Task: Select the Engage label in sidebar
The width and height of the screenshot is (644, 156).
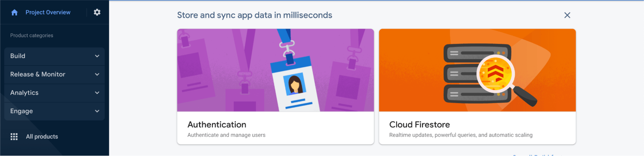Action: [x=22, y=111]
